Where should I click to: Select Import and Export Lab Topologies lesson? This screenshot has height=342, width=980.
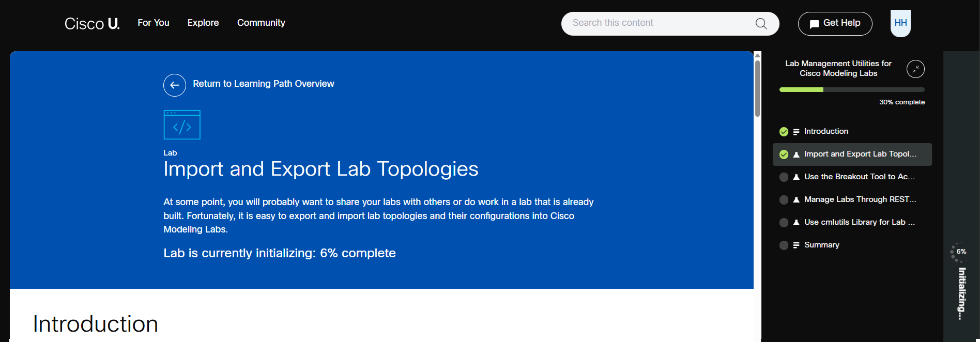click(852, 154)
